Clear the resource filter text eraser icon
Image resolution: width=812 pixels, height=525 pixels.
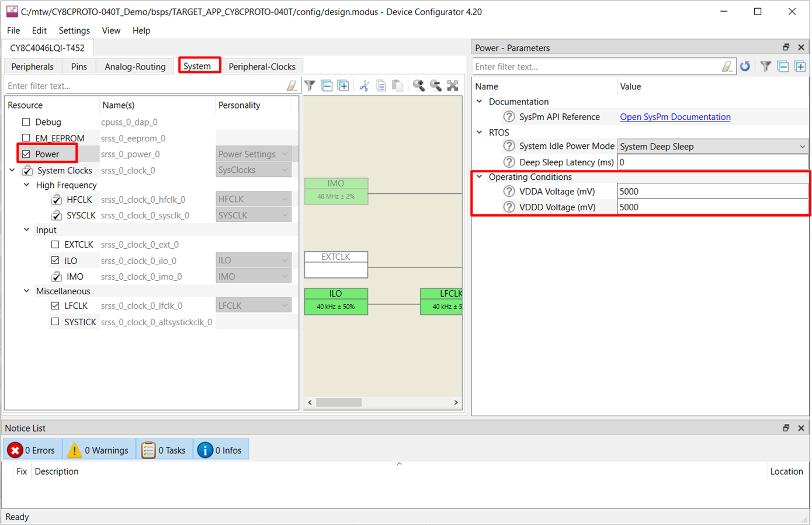292,86
